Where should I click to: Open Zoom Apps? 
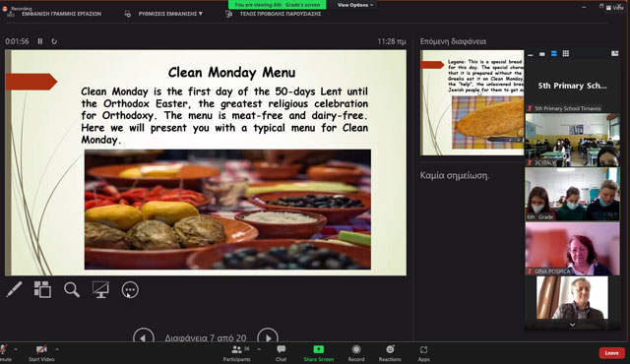[x=423, y=353]
